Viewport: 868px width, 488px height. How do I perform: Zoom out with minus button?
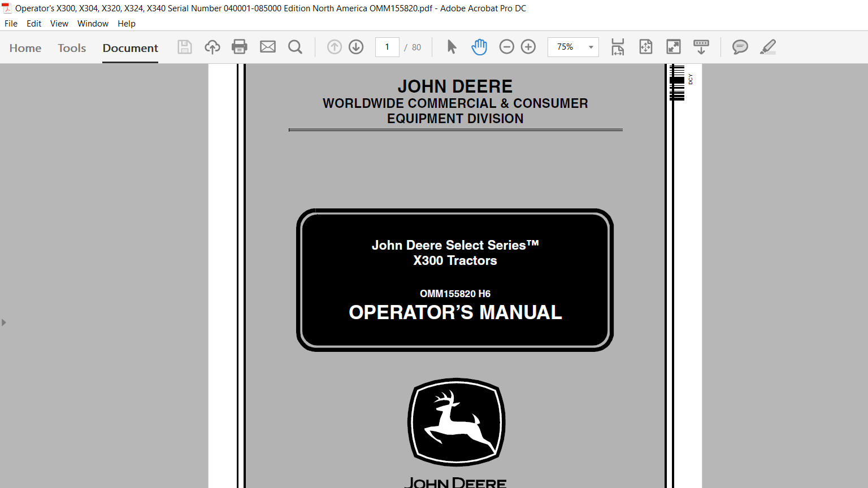[507, 47]
